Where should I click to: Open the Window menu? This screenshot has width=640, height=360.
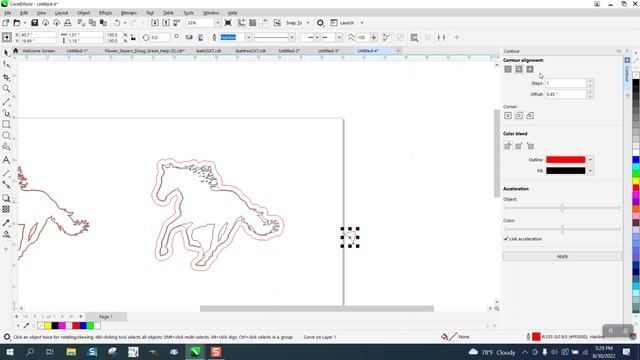click(x=211, y=13)
